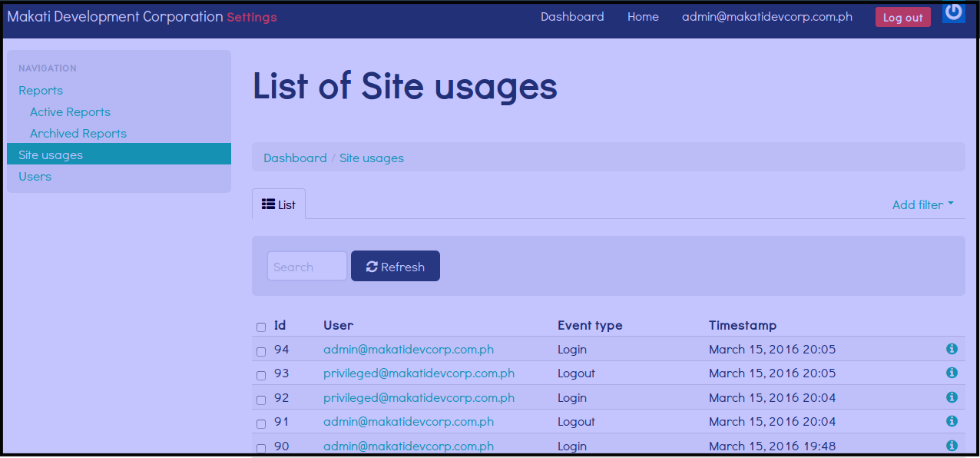Click the Login event cell in row 92

pos(572,397)
